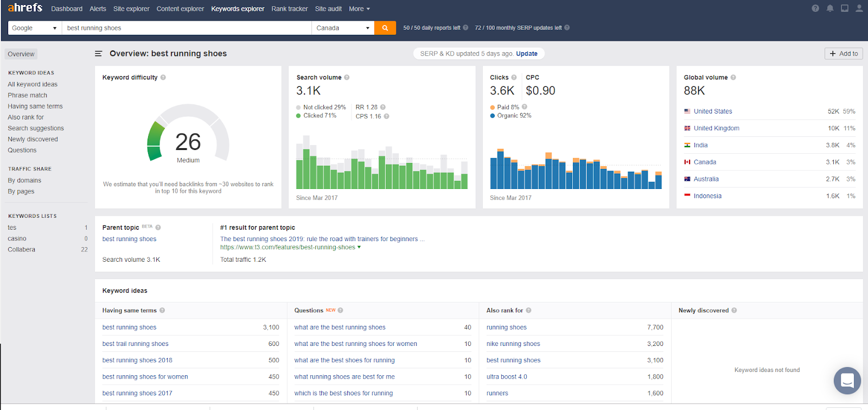
Task: Open the best running shoes parent topic link
Action: tap(129, 239)
